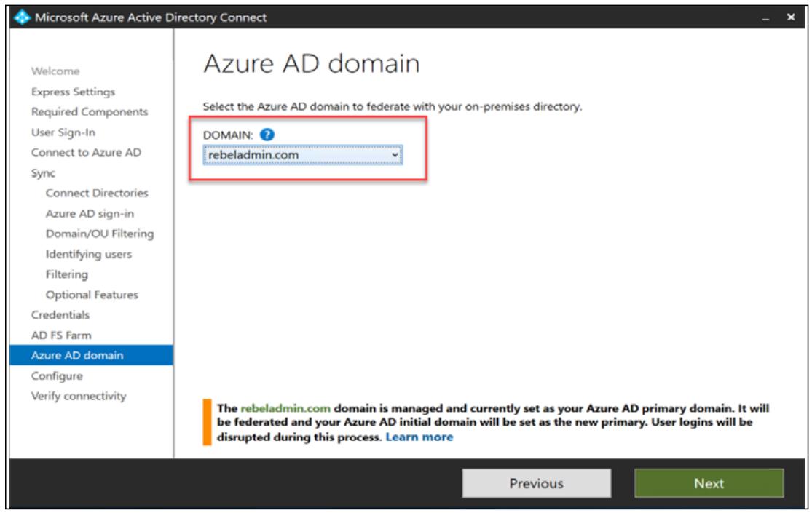Image resolution: width=812 pixels, height=513 pixels.
Task: Click the Next button
Action: 709,483
